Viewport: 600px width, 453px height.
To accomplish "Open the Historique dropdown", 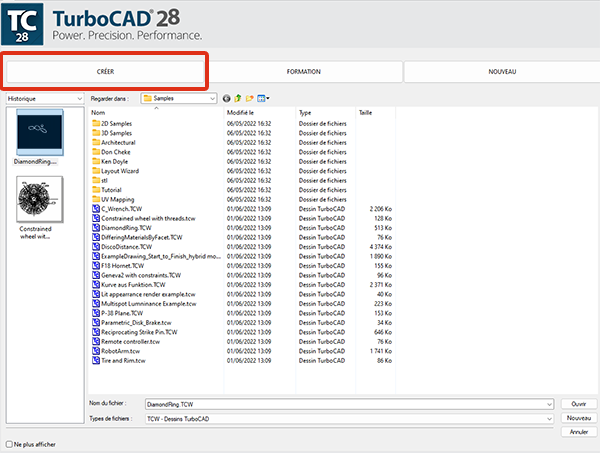I will (45, 99).
